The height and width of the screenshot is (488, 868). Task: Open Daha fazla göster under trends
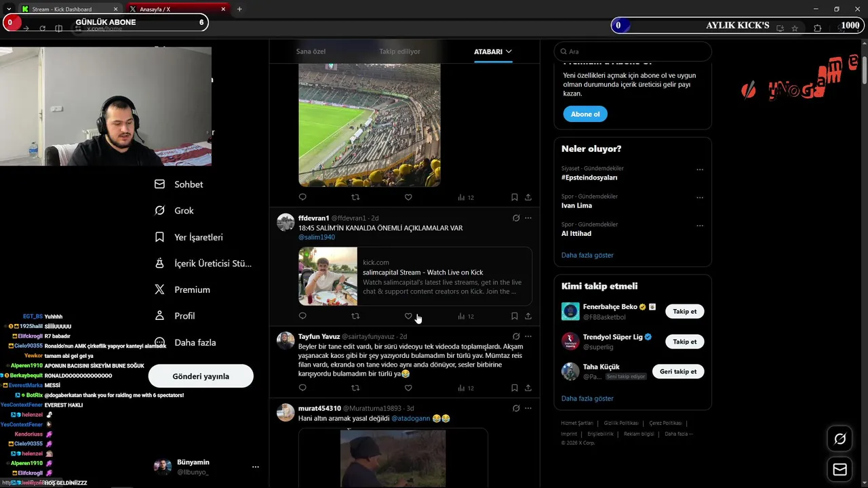pos(587,256)
